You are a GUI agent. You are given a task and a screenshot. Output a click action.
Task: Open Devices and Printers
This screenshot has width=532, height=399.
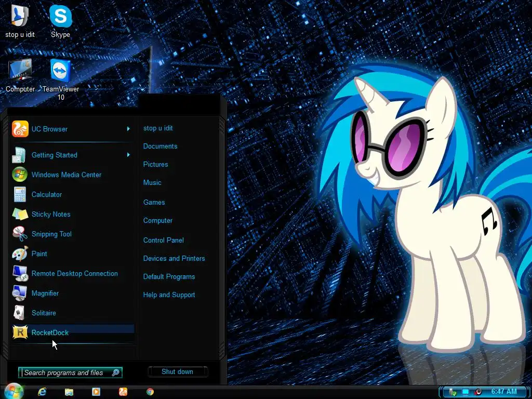[x=174, y=259]
